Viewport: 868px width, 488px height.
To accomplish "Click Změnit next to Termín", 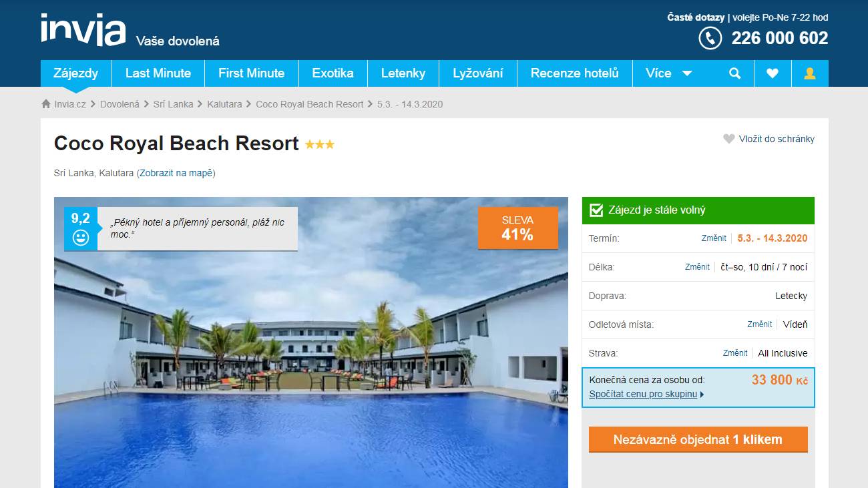I will click(x=714, y=238).
